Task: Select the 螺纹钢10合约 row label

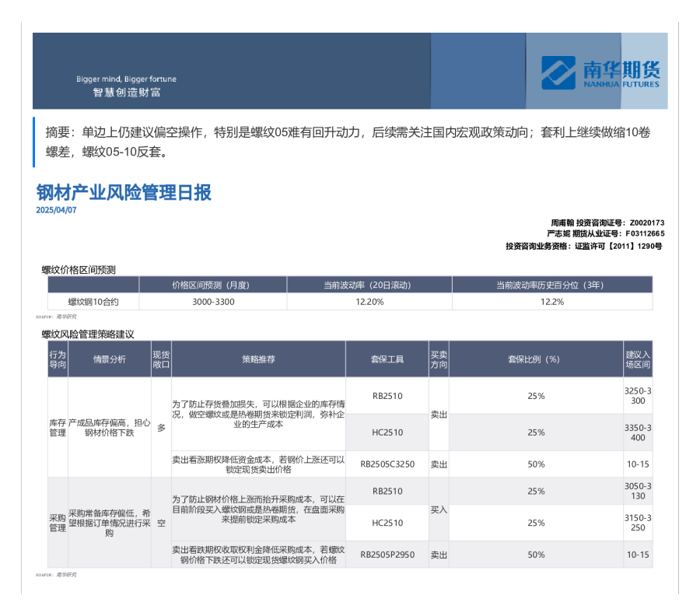Action: pos(93,302)
